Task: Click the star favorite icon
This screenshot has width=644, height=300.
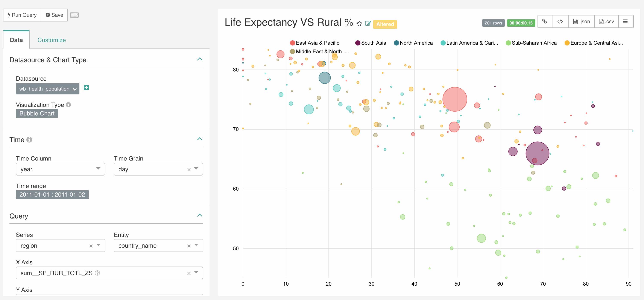Action: tap(359, 24)
